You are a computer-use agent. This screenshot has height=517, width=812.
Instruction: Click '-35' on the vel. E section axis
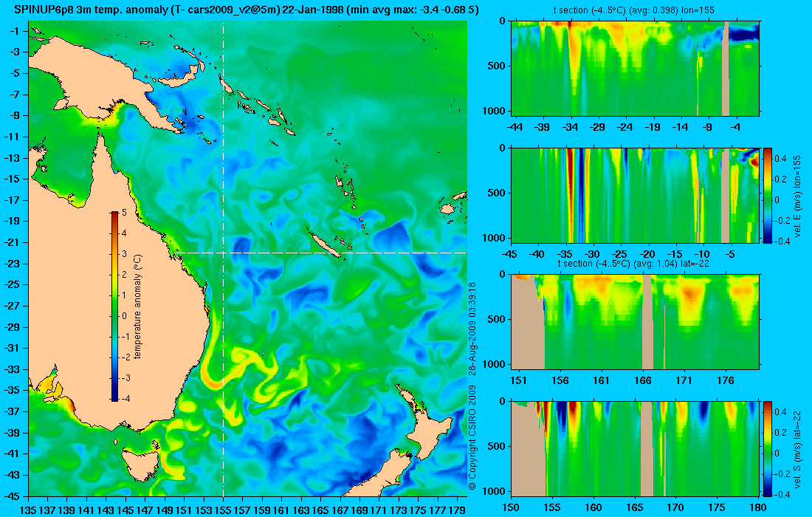(565, 254)
